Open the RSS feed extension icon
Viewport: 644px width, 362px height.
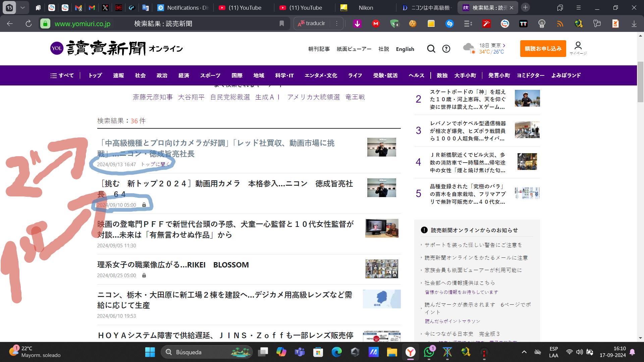(560, 23)
